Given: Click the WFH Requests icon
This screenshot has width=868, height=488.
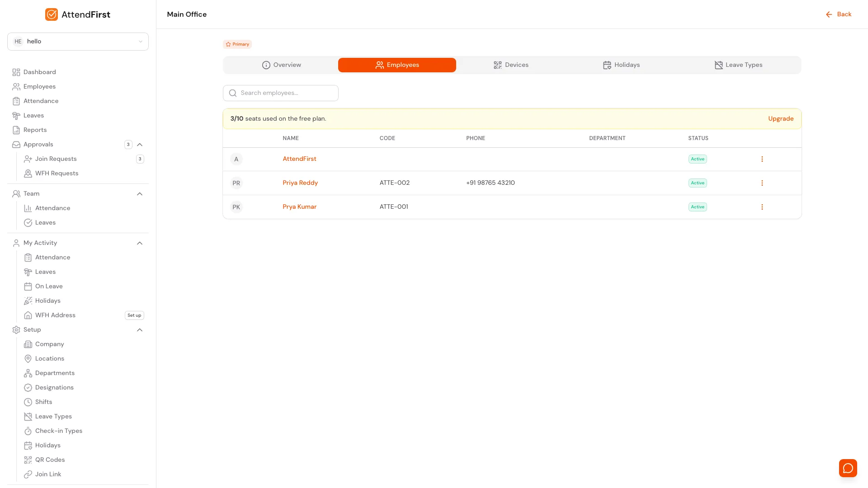Looking at the screenshot, I should [x=28, y=174].
